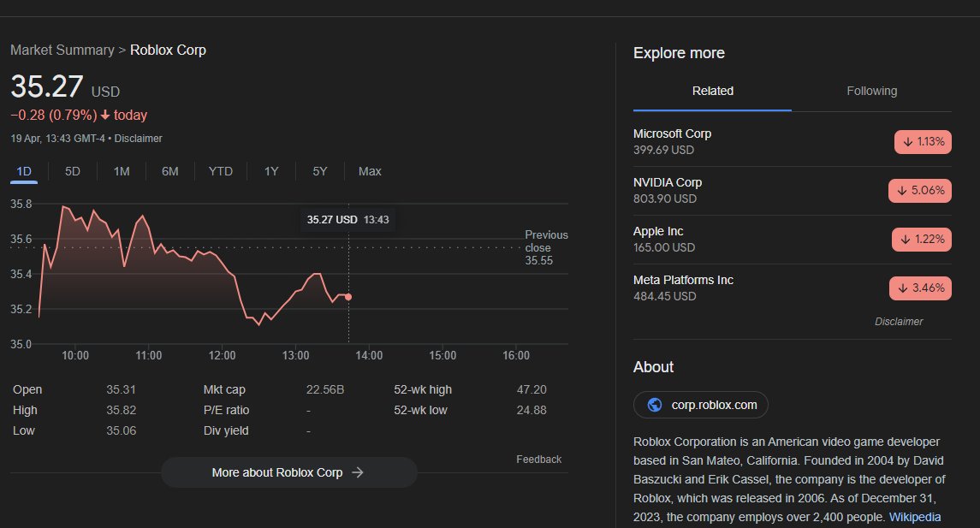Image resolution: width=980 pixels, height=528 pixels.
Task: Click the 14:00 time axis label
Action: (x=369, y=355)
